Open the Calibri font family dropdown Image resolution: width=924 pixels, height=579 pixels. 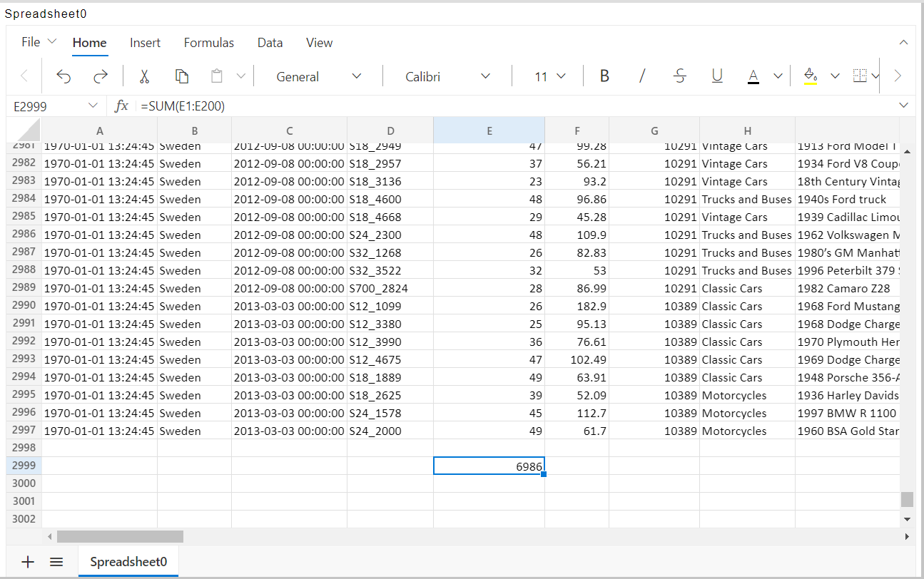[447, 76]
